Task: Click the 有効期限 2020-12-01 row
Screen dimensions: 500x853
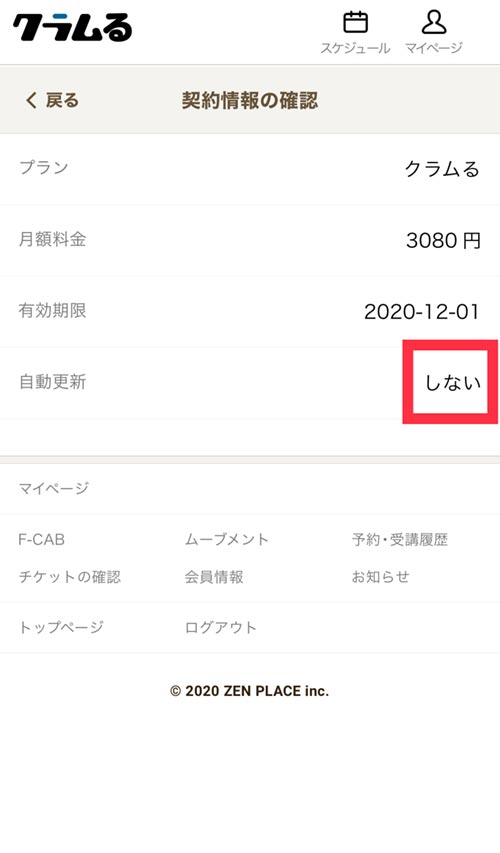Action: [x=250, y=311]
